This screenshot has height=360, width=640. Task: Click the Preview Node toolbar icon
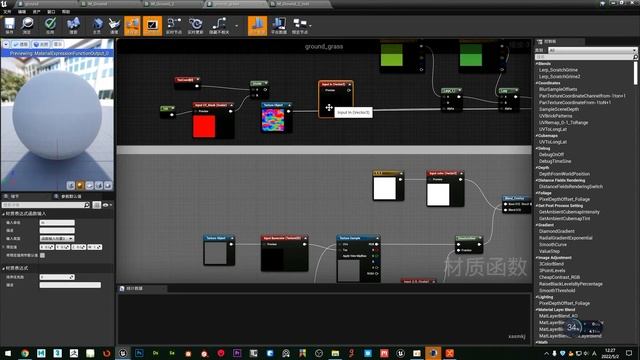(x=300, y=26)
